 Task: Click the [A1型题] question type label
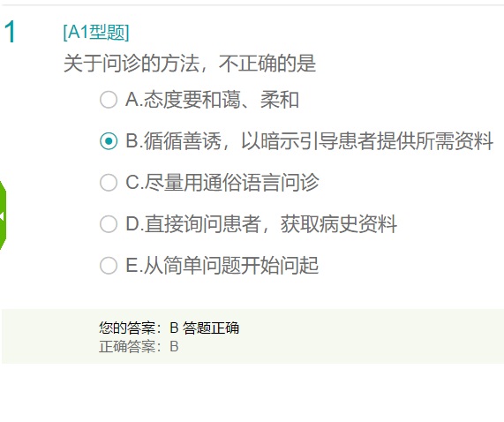click(96, 33)
